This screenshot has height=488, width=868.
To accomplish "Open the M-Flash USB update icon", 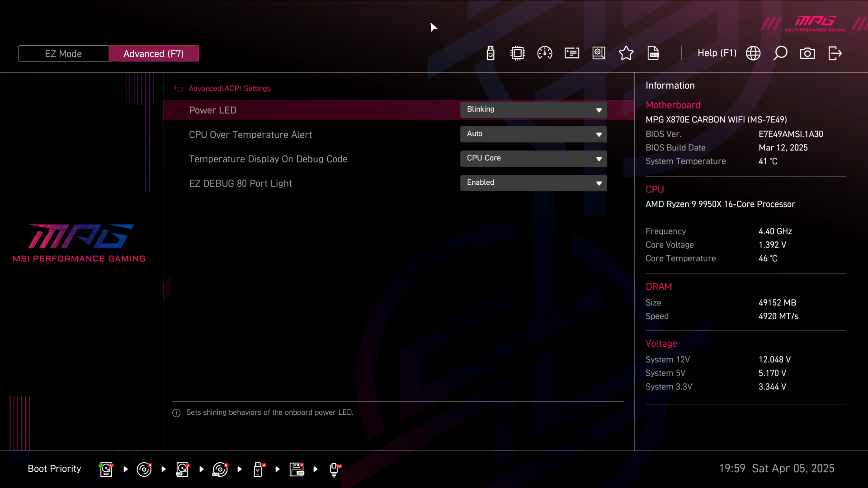I will (x=491, y=53).
